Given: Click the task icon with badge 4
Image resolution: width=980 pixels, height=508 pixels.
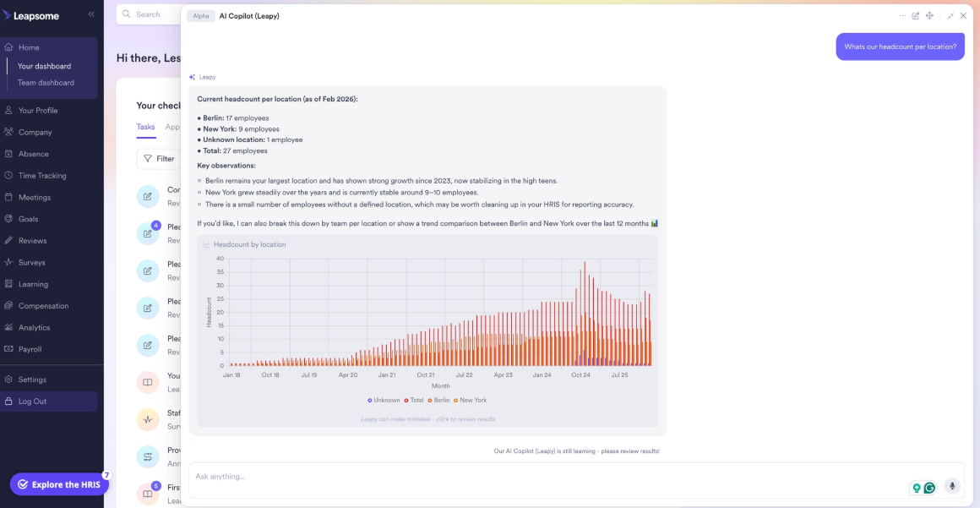Looking at the screenshot, I should click(148, 234).
